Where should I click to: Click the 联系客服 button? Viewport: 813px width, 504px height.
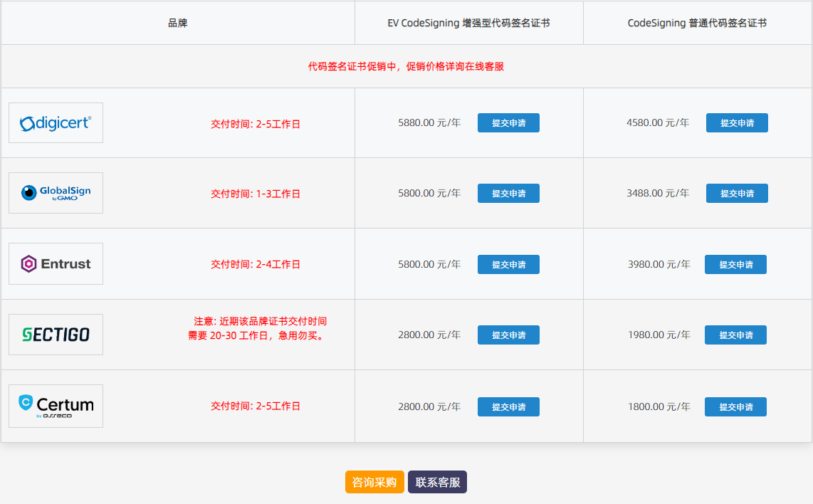(x=438, y=482)
